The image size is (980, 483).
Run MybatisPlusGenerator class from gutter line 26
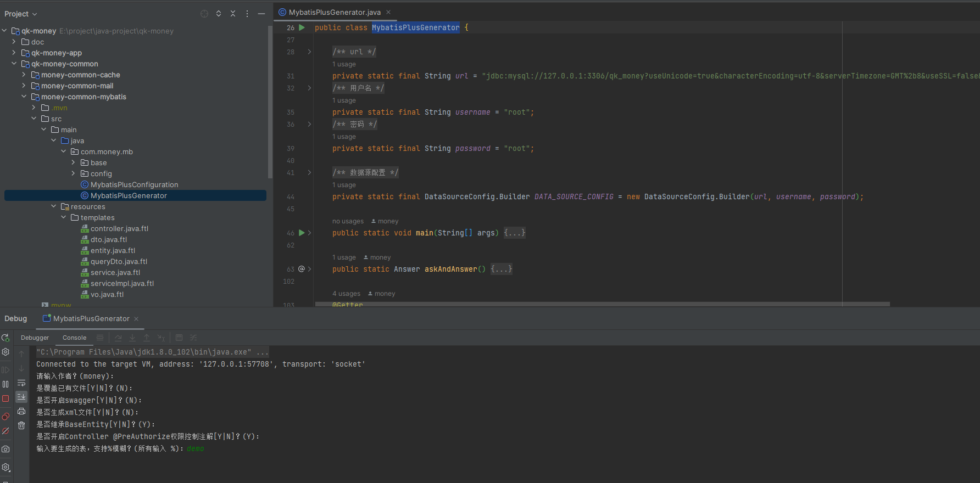pyautogui.click(x=302, y=27)
